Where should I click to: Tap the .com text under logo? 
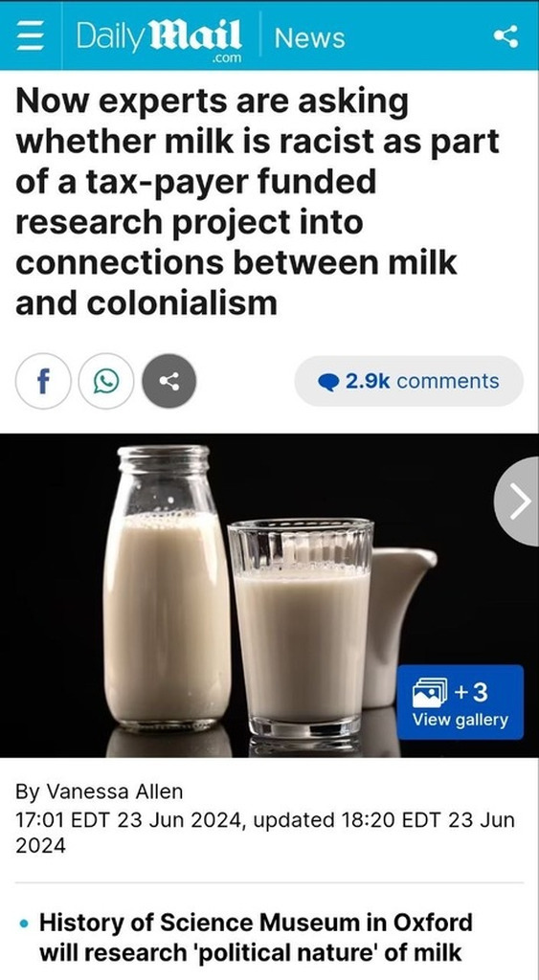pyautogui.click(x=226, y=57)
